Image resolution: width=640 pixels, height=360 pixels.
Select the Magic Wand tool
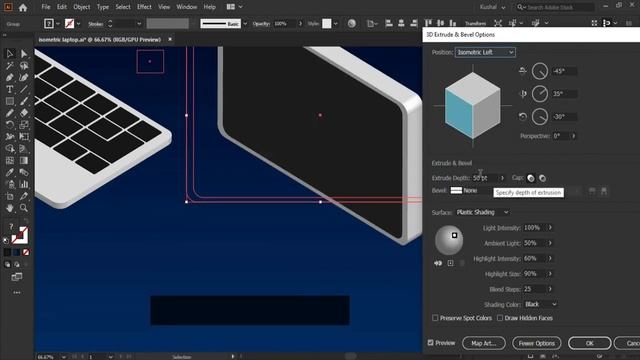pos(10,65)
